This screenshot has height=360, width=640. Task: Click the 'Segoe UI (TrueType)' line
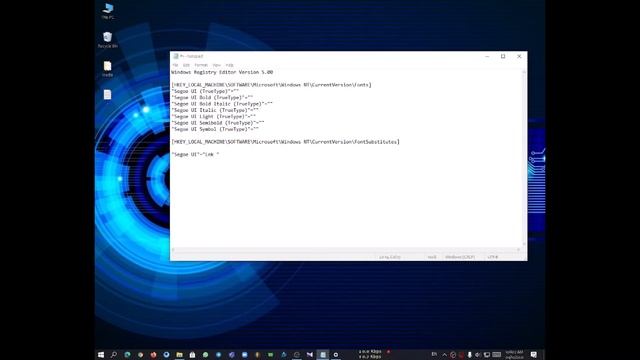coord(205,91)
